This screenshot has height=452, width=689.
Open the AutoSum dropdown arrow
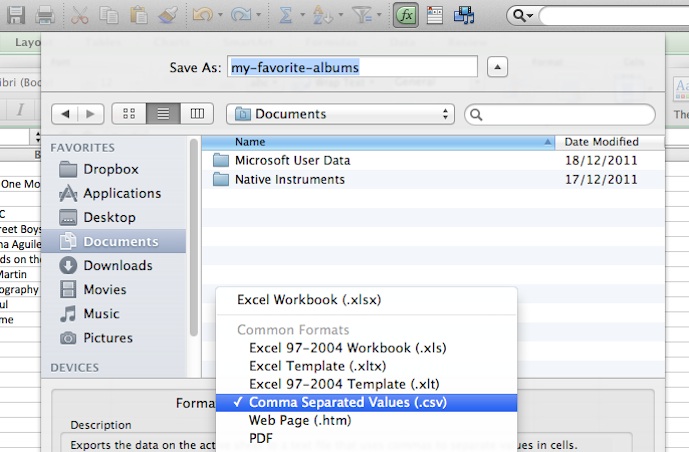click(x=302, y=15)
